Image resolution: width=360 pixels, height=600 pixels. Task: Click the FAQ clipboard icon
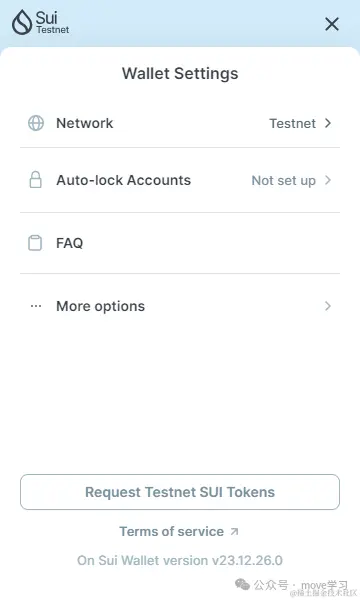[x=35, y=243]
